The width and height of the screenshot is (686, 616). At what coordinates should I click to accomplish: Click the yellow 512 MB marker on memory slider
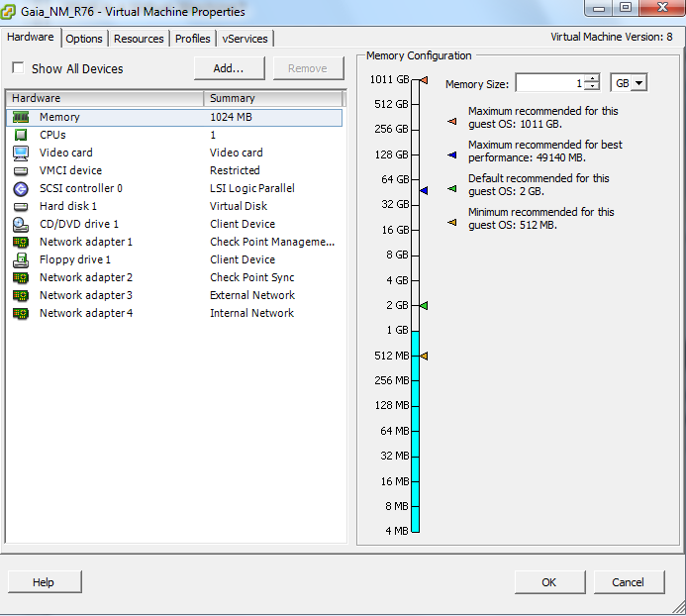point(424,356)
